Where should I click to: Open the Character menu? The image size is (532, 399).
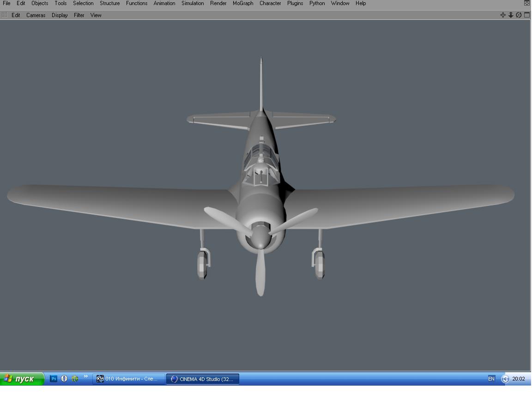(270, 3)
